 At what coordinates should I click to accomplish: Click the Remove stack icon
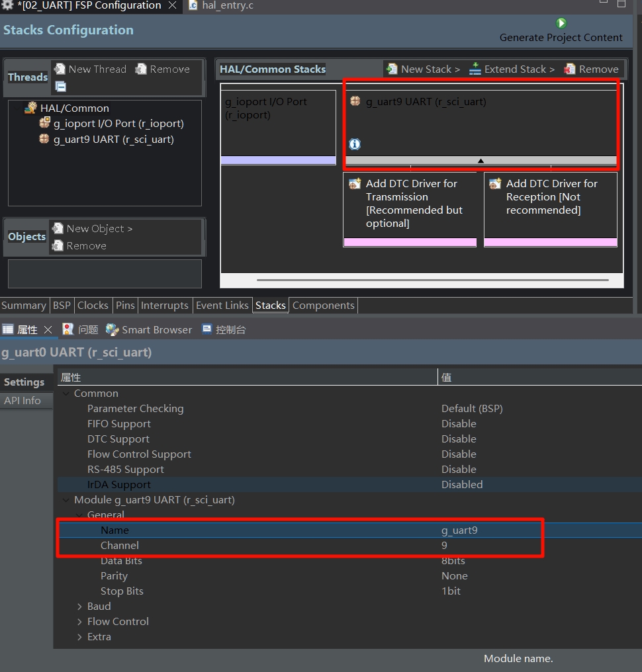coord(570,69)
